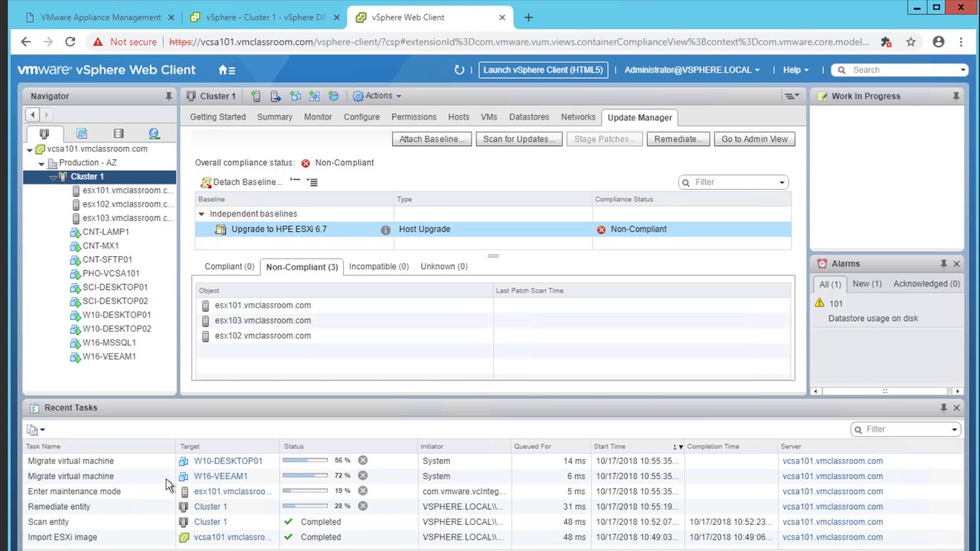
Task: Open panel layout options dropdown
Action: click(792, 96)
